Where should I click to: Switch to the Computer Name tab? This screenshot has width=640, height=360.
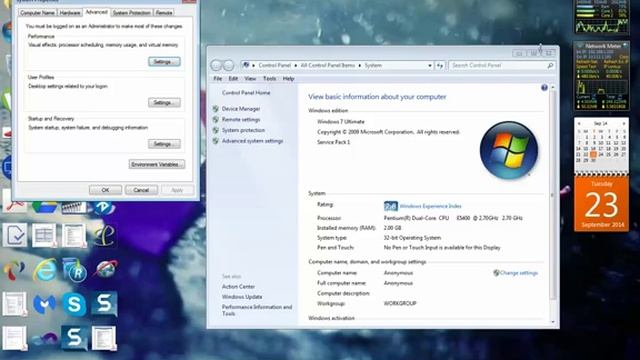pyautogui.click(x=37, y=13)
